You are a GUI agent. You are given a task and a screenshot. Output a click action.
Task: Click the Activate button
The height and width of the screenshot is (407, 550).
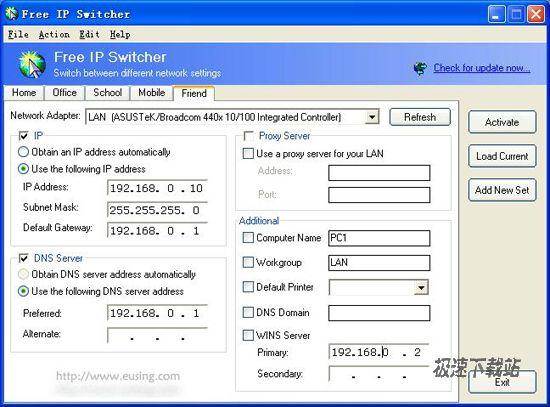[502, 122]
